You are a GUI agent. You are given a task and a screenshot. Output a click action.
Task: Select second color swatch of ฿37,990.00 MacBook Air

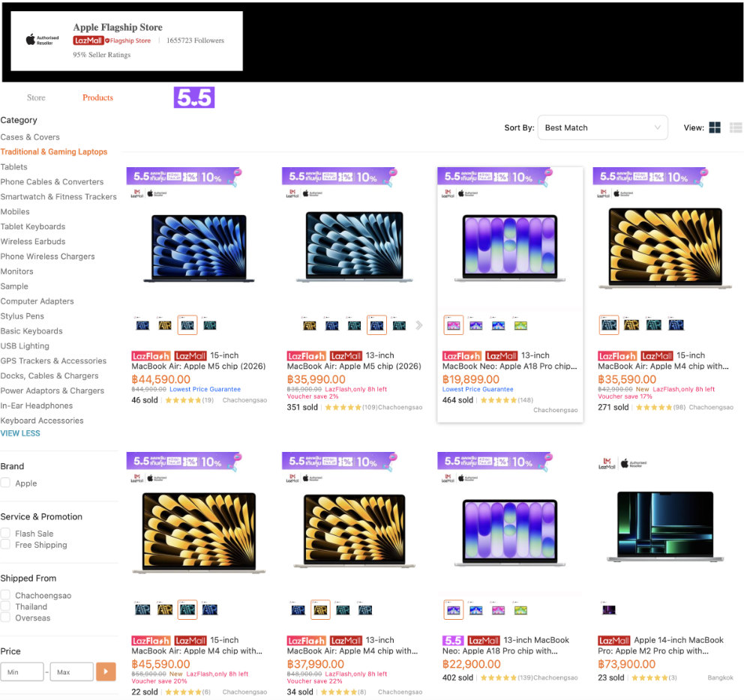tap(320, 610)
